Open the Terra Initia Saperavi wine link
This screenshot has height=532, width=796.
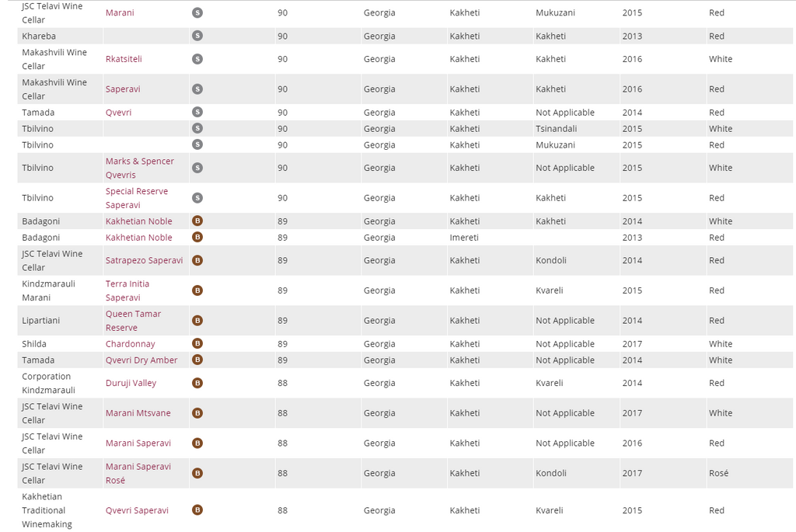(127, 290)
